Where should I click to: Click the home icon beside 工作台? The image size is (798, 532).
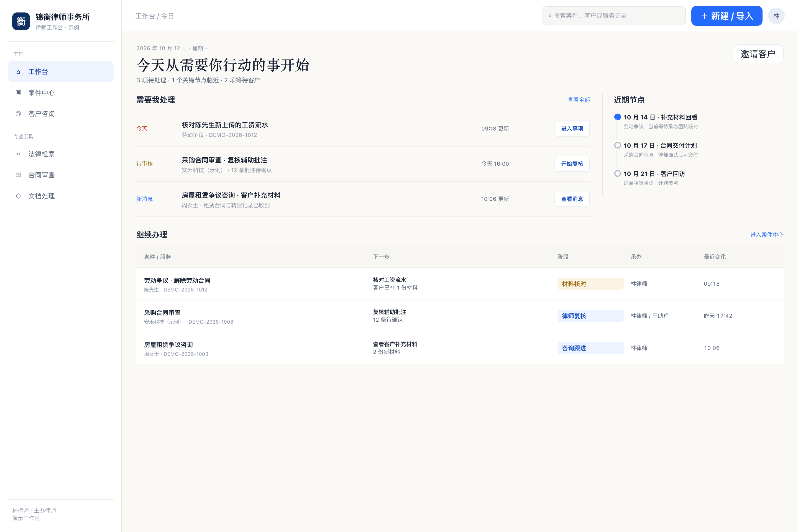point(18,72)
